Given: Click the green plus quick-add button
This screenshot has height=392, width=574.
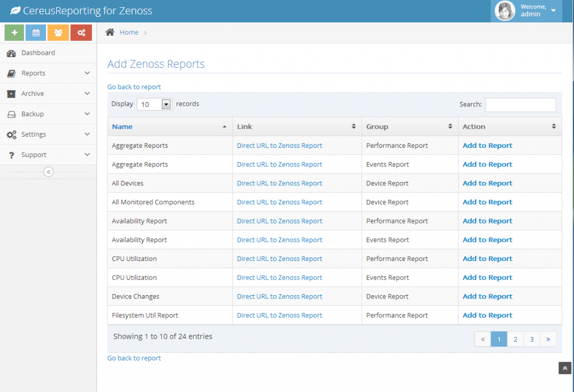Looking at the screenshot, I should [14, 32].
